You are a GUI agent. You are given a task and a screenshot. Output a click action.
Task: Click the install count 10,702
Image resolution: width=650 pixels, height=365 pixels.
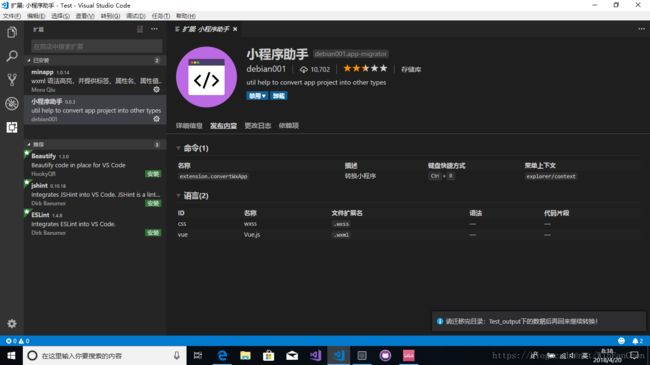coord(315,69)
